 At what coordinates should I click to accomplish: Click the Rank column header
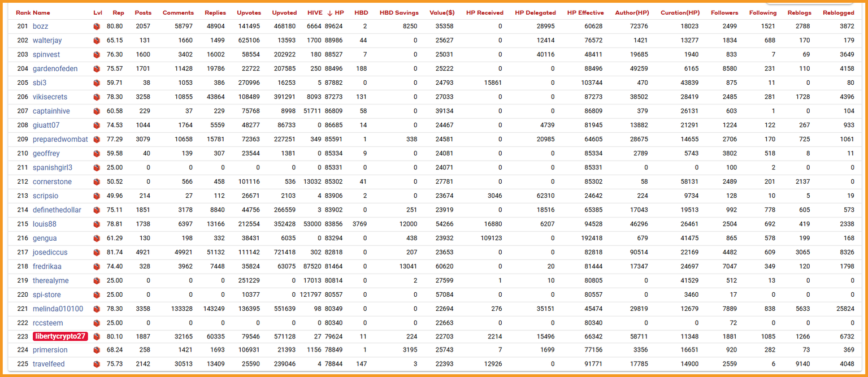pyautogui.click(x=23, y=12)
